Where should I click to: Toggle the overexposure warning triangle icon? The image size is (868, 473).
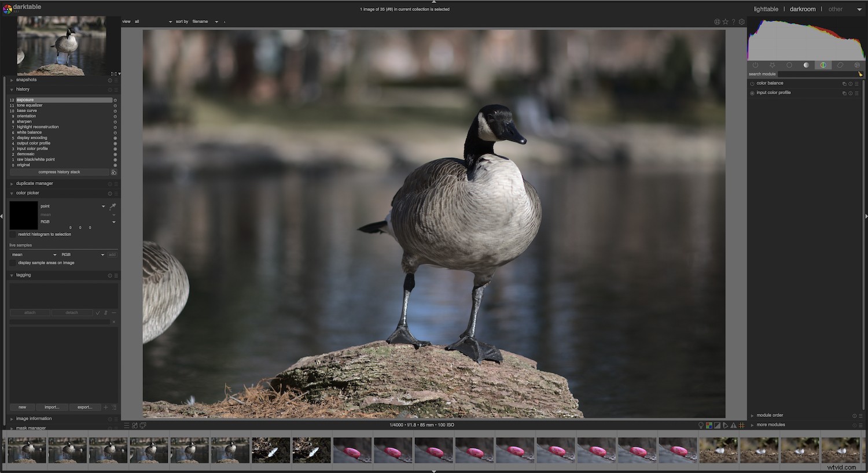(734, 425)
